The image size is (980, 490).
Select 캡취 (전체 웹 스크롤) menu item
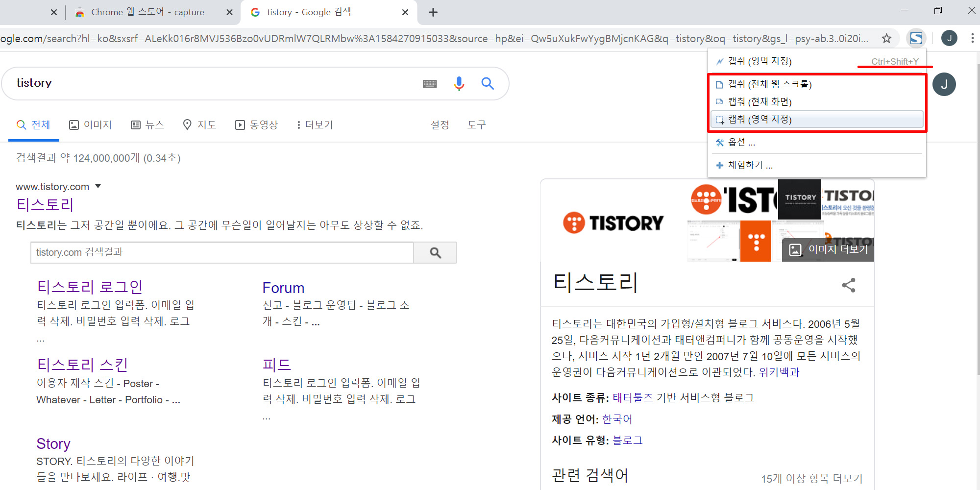coord(817,84)
